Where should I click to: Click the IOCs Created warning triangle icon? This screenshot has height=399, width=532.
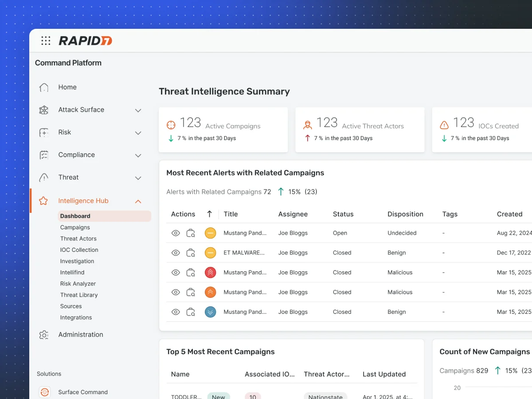tap(444, 125)
